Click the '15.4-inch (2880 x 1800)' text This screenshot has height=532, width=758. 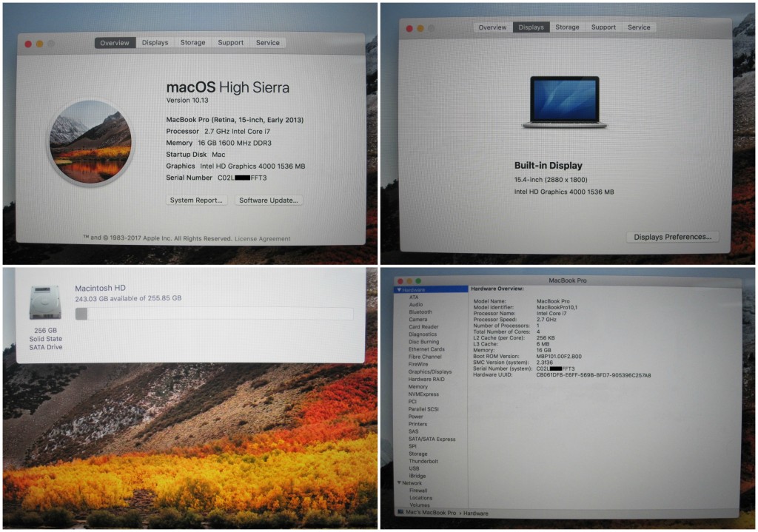pos(551,180)
